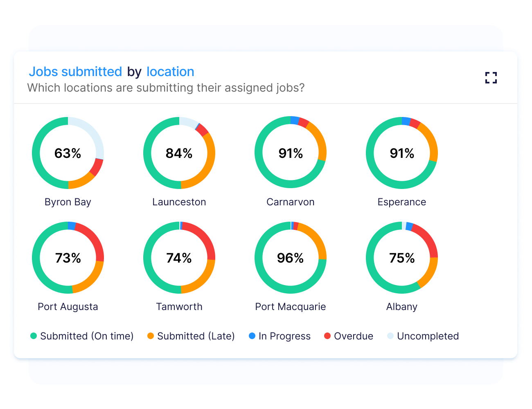Click the blue In Progress legend dot
This screenshot has width=532, height=409.
tap(251, 336)
